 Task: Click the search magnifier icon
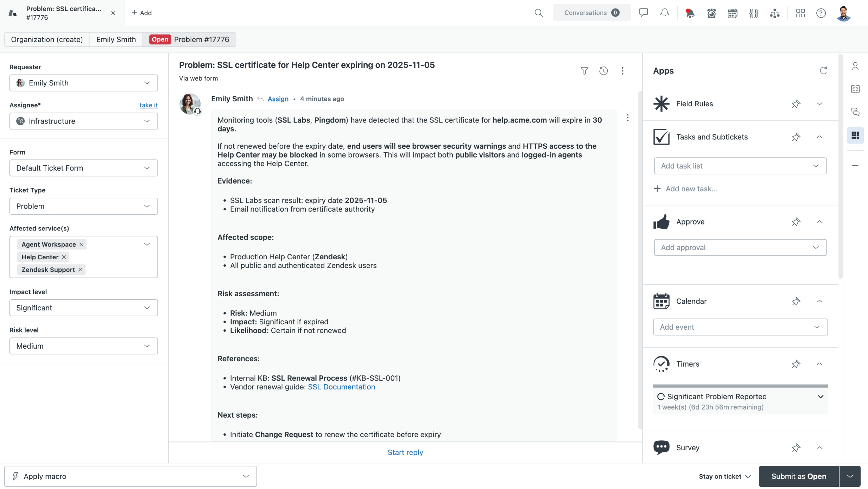point(538,13)
